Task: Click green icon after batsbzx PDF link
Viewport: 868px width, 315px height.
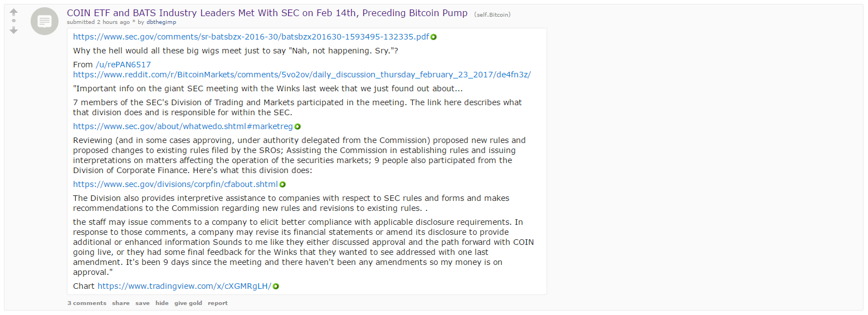Action: click(433, 37)
